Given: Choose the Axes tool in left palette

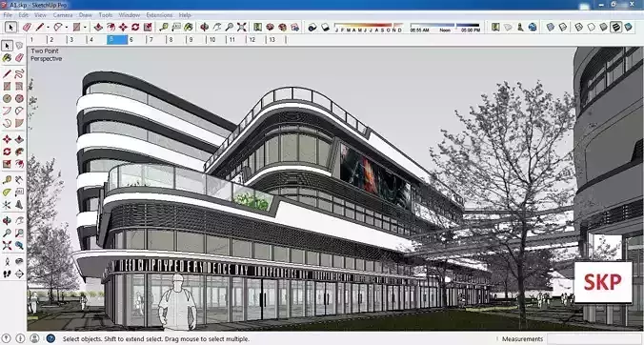Looking at the screenshot, I should (x=7, y=205).
